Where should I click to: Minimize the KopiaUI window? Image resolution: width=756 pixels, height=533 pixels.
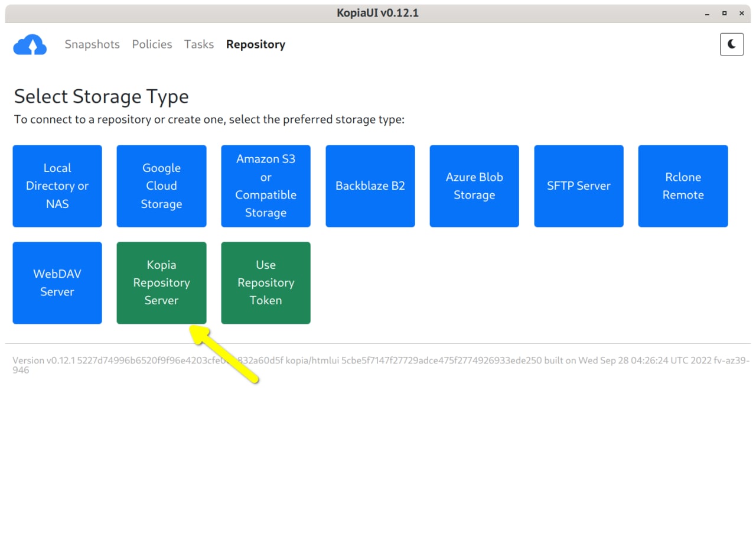[707, 13]
